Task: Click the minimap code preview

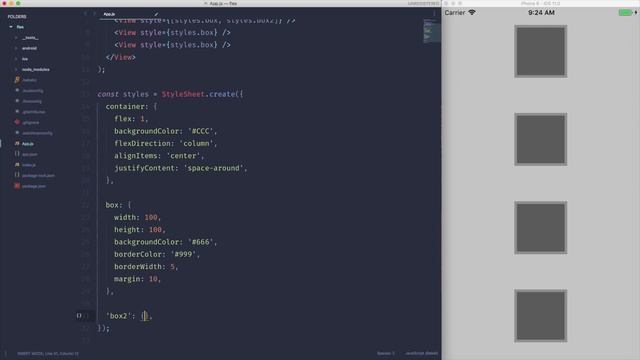Action: click(431, 31)
